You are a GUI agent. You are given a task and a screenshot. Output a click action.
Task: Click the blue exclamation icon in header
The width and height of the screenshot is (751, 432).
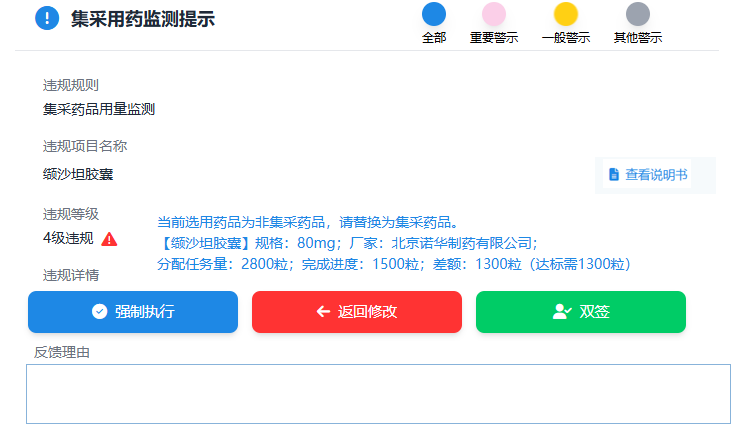[x=47, y=18]
